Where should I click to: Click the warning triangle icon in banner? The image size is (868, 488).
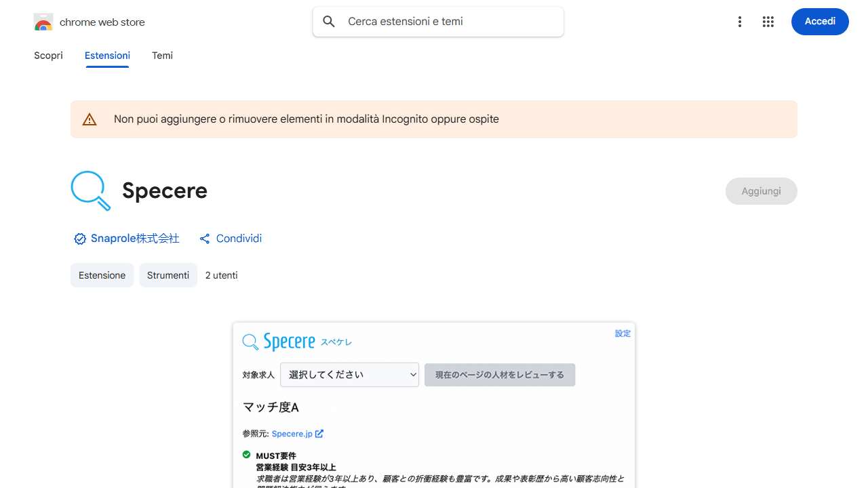point(90,119)
